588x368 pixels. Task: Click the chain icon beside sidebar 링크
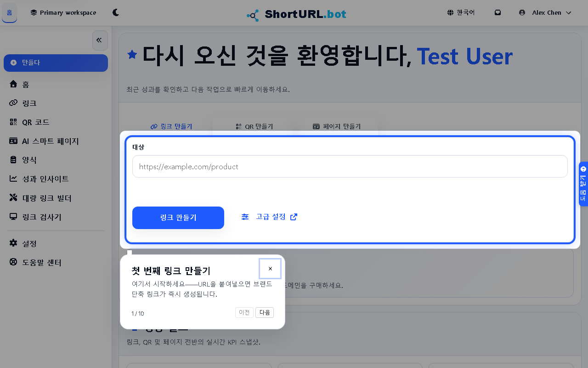13,103
